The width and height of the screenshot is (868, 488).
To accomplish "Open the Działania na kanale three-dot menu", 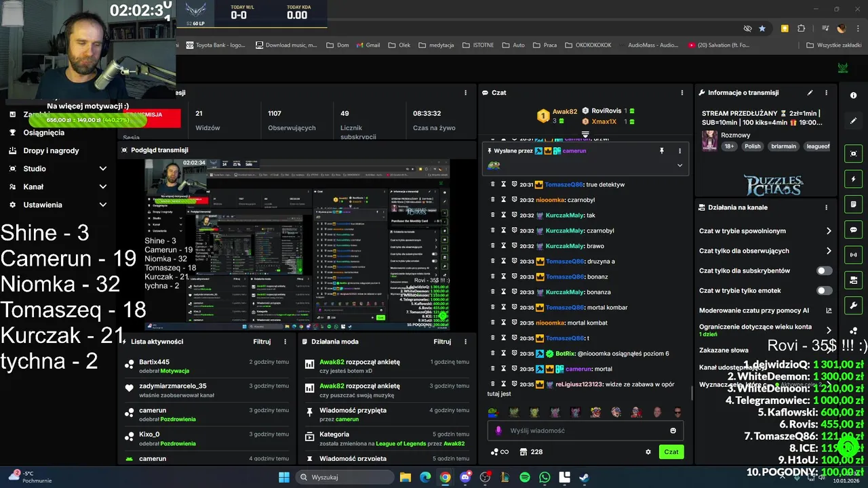I will tap(826, 207).
